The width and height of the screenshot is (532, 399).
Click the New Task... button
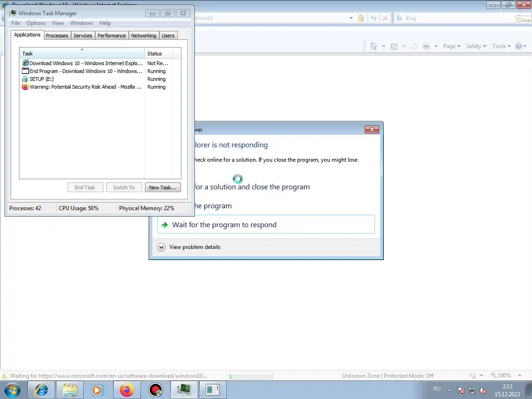[x=163, y=187]
